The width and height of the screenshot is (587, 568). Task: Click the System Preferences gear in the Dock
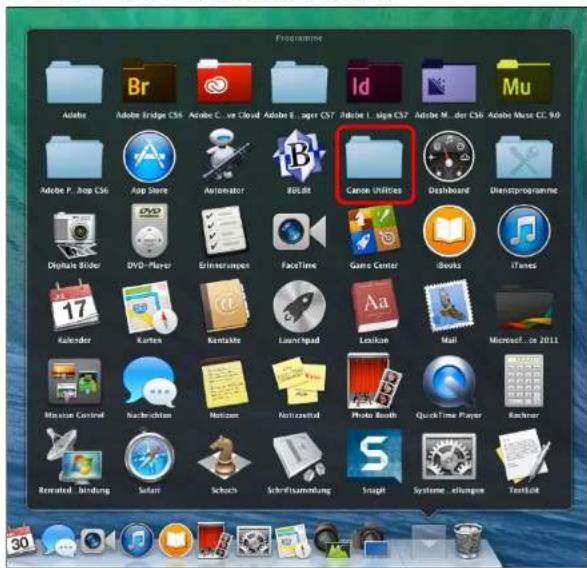(x=254, y=541)
